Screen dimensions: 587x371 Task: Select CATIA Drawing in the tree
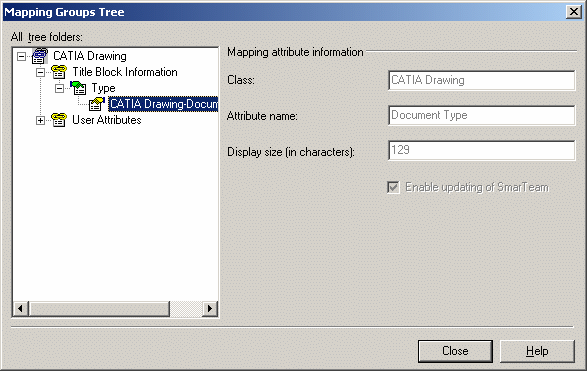point(90,56)
